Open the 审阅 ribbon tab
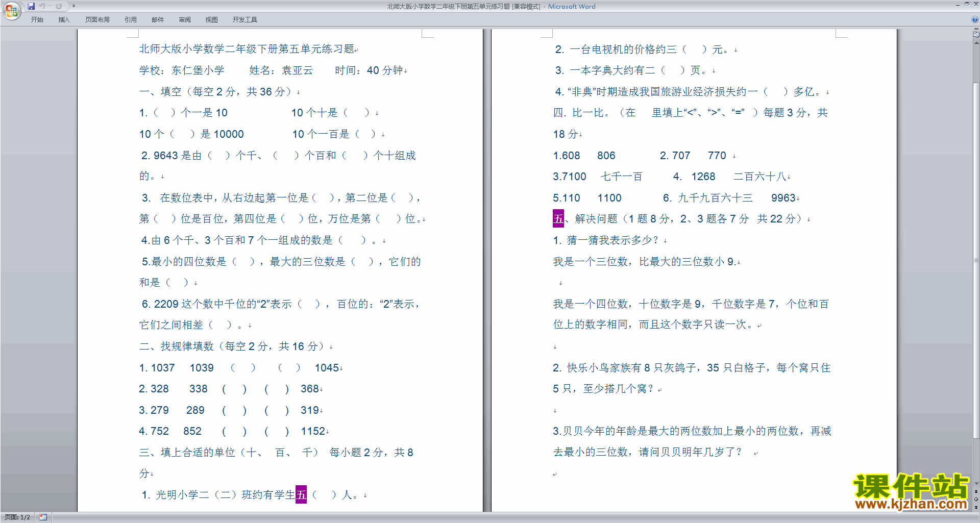 [x=185, y=20]
